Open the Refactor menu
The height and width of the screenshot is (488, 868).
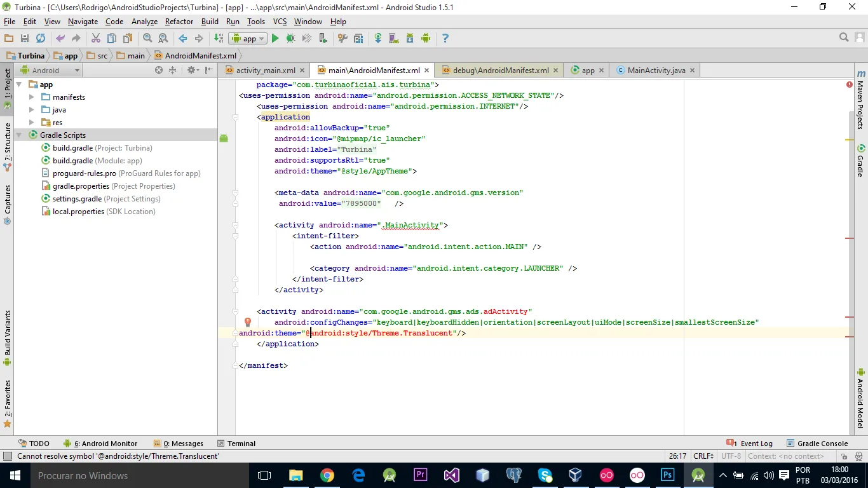tap(179, 22)
